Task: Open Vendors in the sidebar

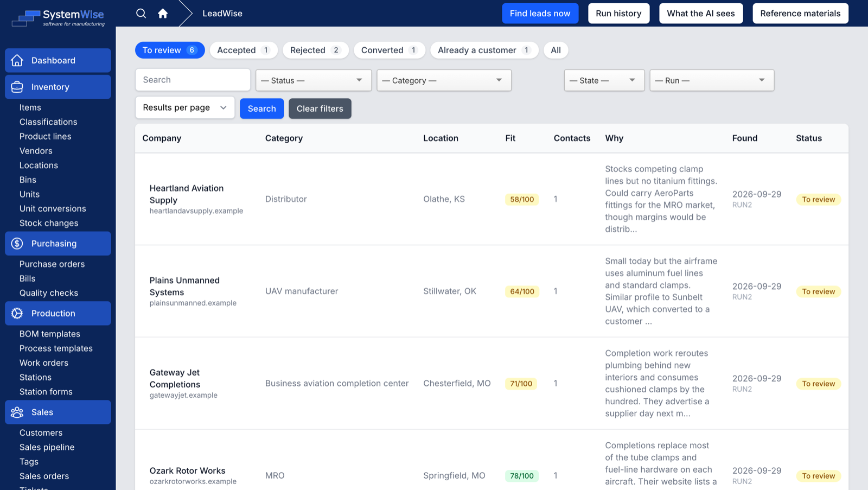Action: pos(36,151)
